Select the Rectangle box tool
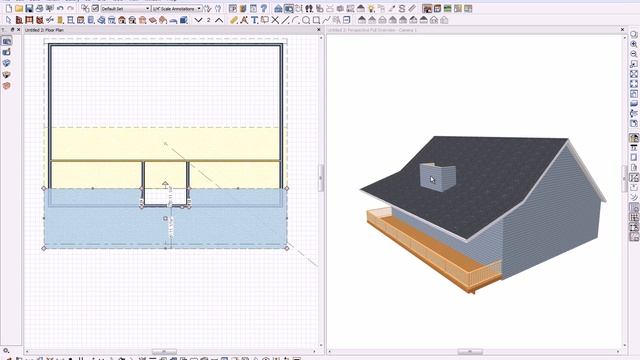 point(316,20)
